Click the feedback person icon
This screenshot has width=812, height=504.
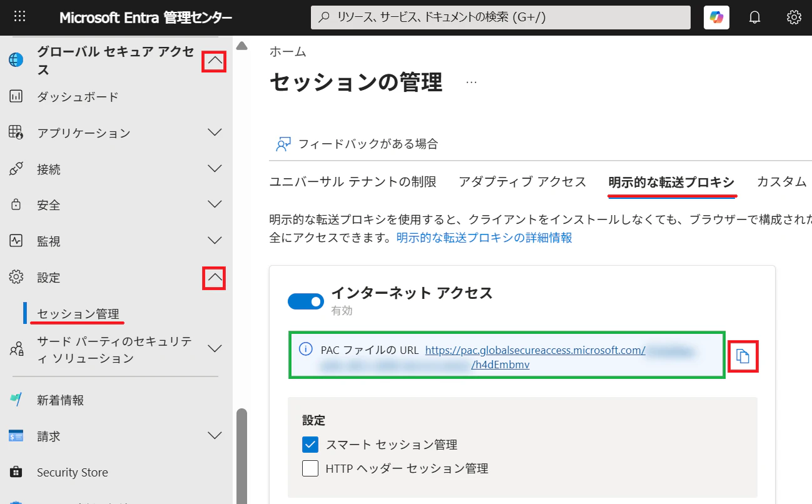tap(283, 144)
